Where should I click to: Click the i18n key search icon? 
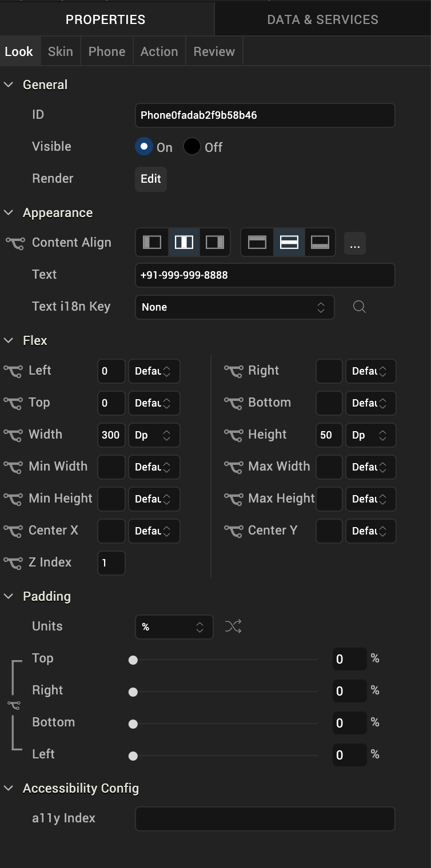click(x=359, y=307)
